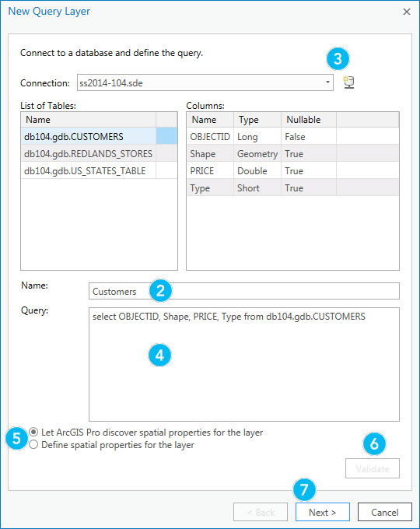
Task: Click the False nullable cell for OBJECTID
Action: 309,136
